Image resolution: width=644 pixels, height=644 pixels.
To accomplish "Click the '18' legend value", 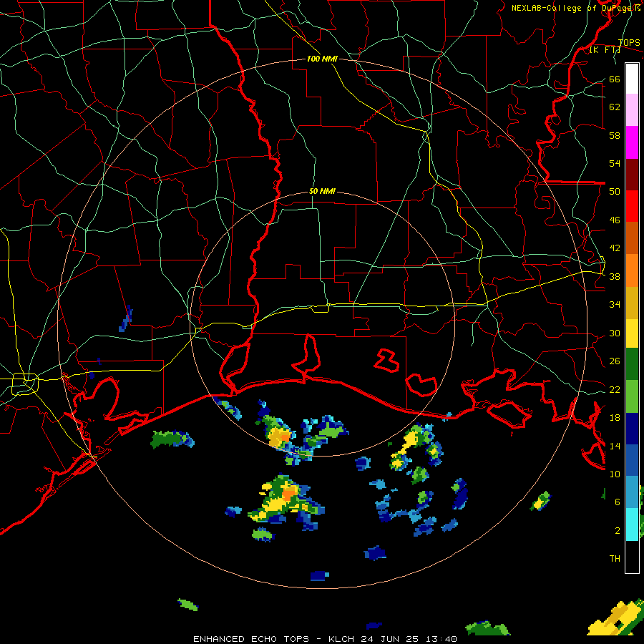I will coord(615,418).
